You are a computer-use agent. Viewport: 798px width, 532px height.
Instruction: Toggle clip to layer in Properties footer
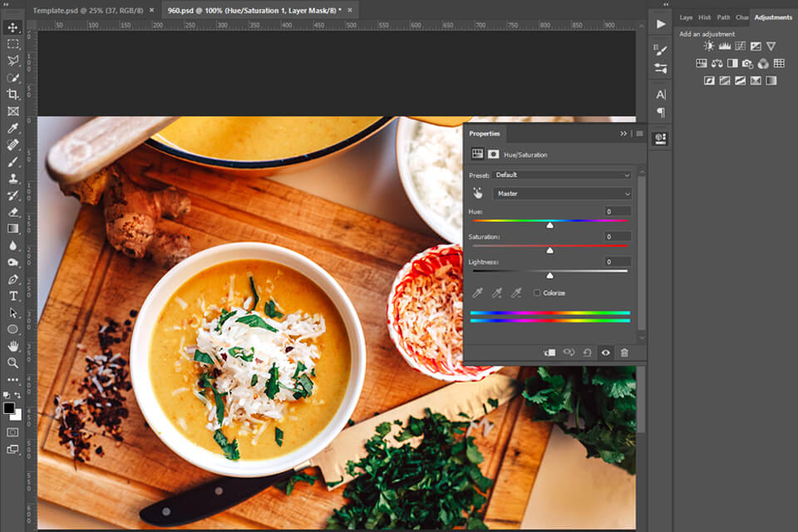coord(549,352)
